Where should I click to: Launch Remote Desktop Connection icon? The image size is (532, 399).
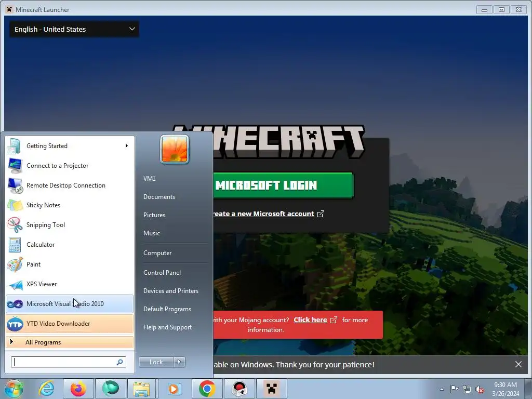[15, 185]
